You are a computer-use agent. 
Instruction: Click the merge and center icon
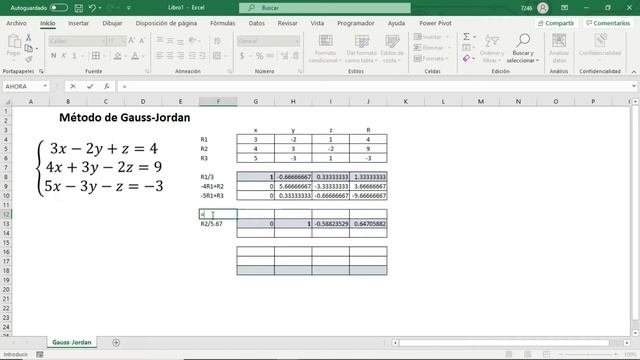[x=217, y=56]
